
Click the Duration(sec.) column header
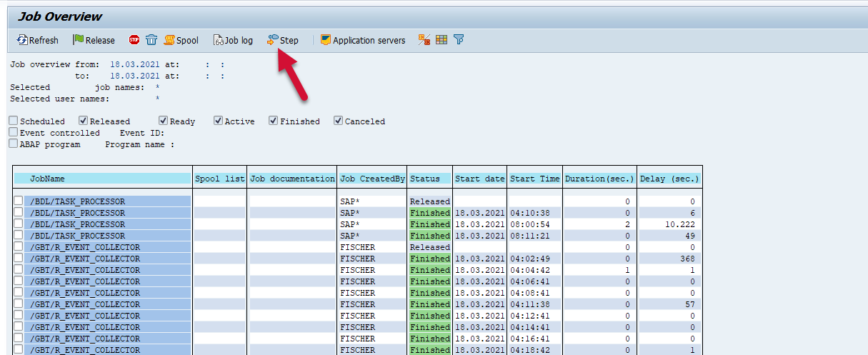tap(599, 179)
